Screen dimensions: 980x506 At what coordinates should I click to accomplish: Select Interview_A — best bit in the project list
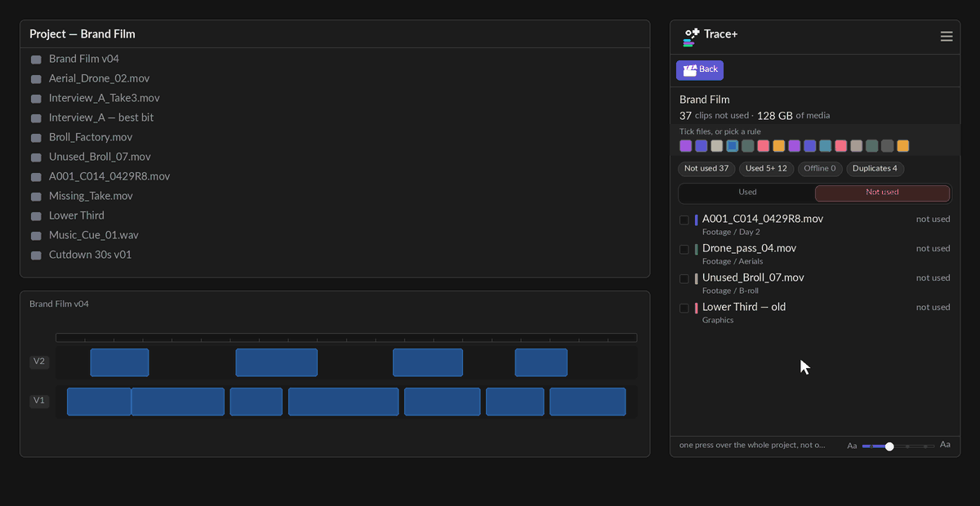tap(101, 118)
